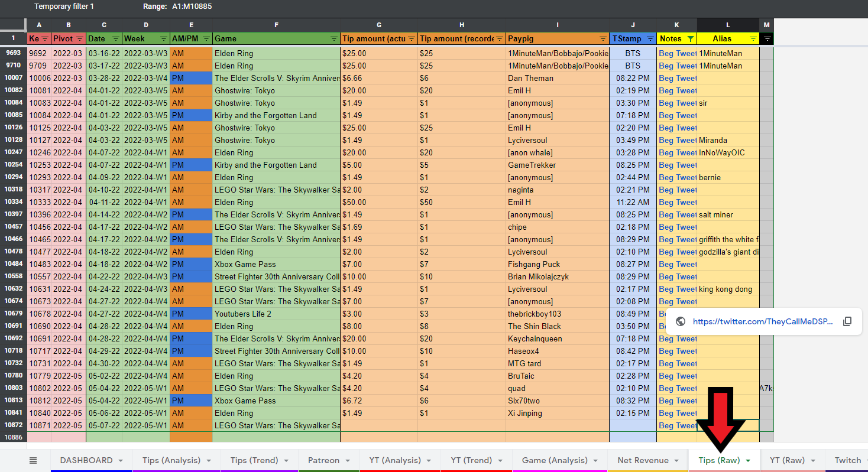
Task: Expand Game (Analysis) tab options arrow
Action: tap(595, 461)
